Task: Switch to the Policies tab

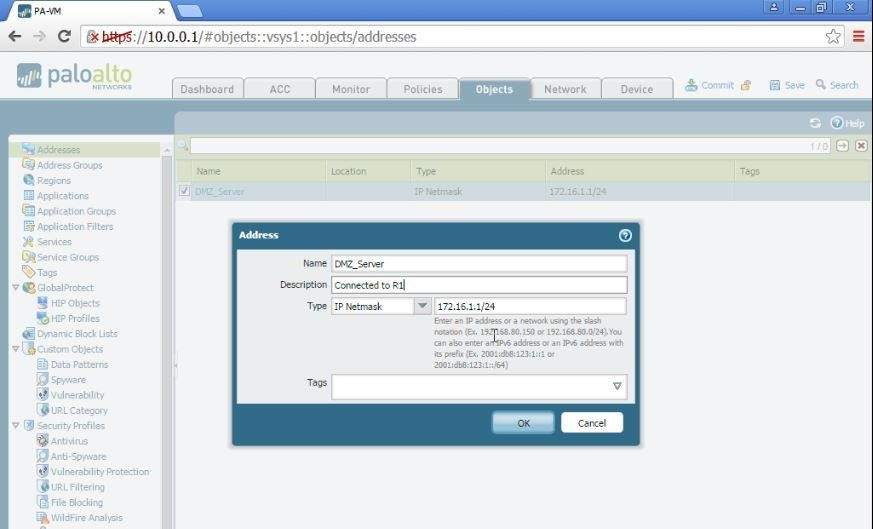Action: (422, 89)
